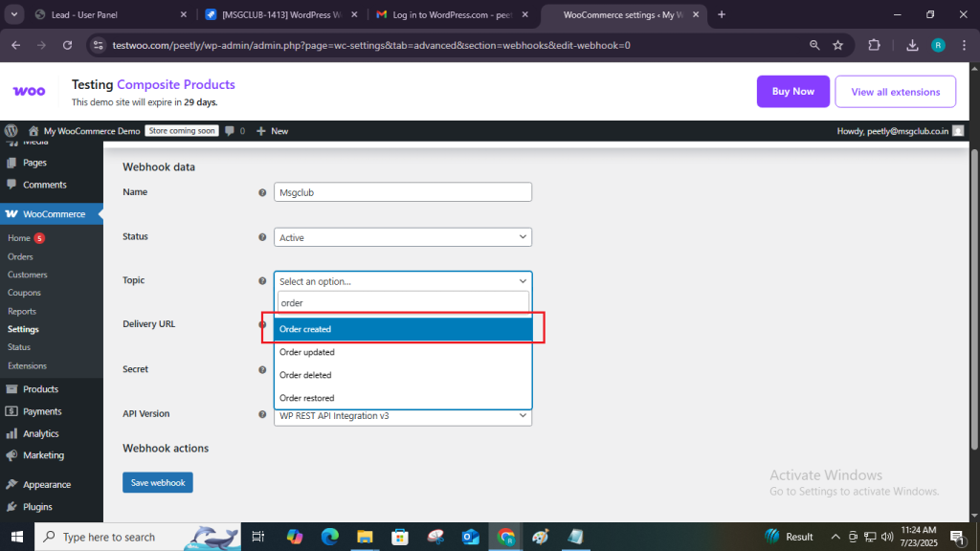Image resolution: width=980 pixels, height=551 pixels.
Task: Click the help icon beside Name
Action: pos(262,192)
